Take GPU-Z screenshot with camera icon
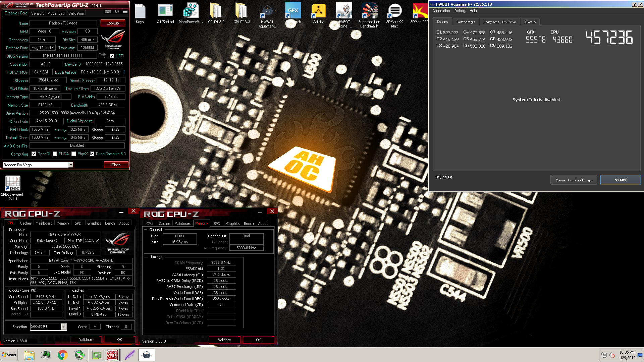The width and height of the screenshot is (644, 362). pyautogui.click(x=108, y=11)
